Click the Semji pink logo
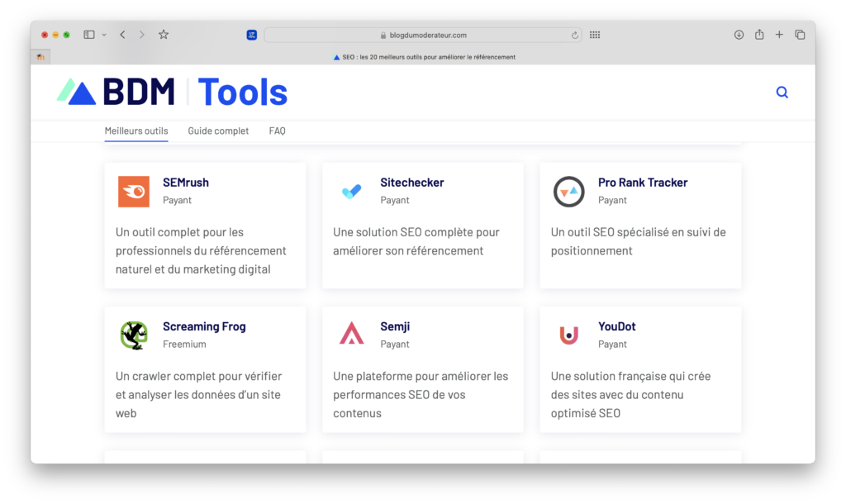 pos(351,334)
